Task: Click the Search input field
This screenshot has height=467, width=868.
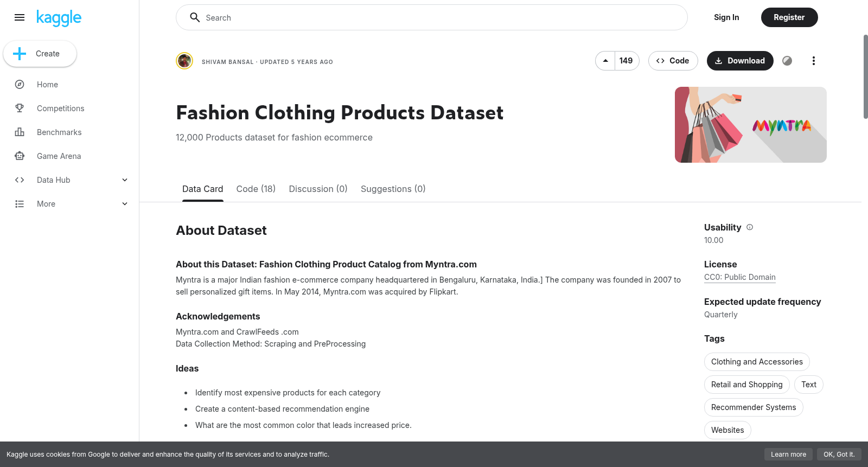Action: click(x=432, y=17)
